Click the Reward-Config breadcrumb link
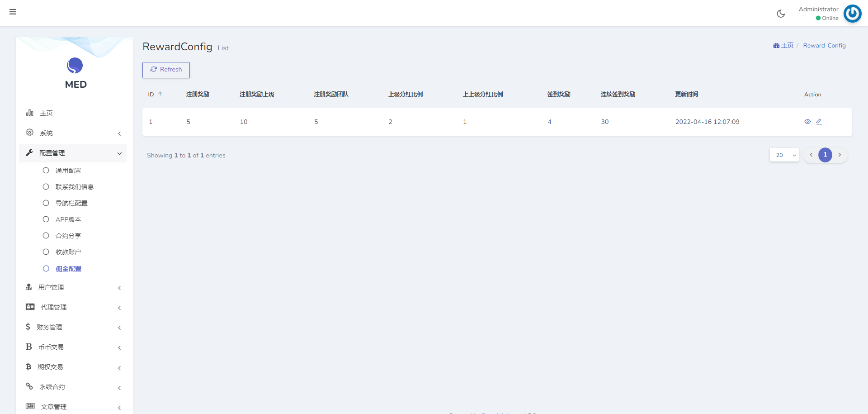Image resolution: width=868 pixels, height=414 pixels. pos(824,46)
